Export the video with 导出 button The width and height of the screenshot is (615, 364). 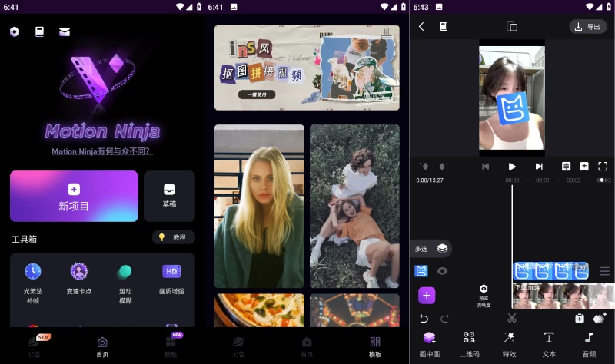[x=588, y=27]
